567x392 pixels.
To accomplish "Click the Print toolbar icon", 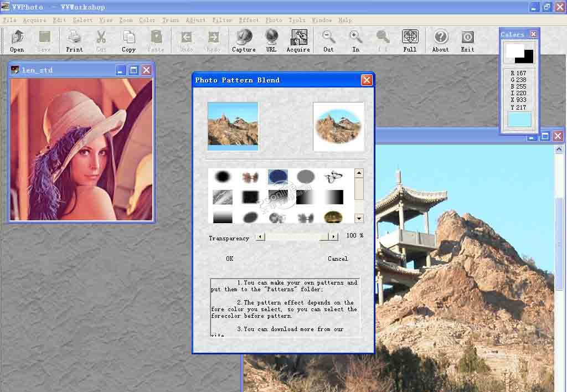I will coord(74,38).
